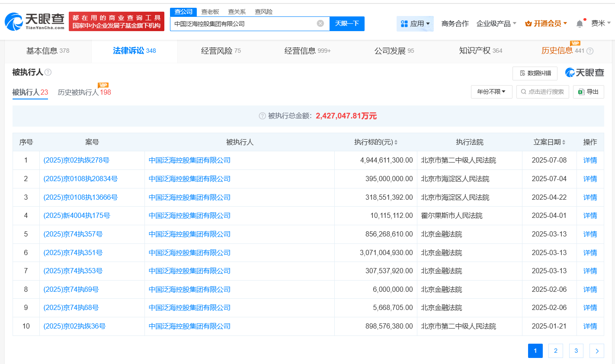Open case (2025)京74执68号
This screenshot has width=615, height=364.
(71, 308)
